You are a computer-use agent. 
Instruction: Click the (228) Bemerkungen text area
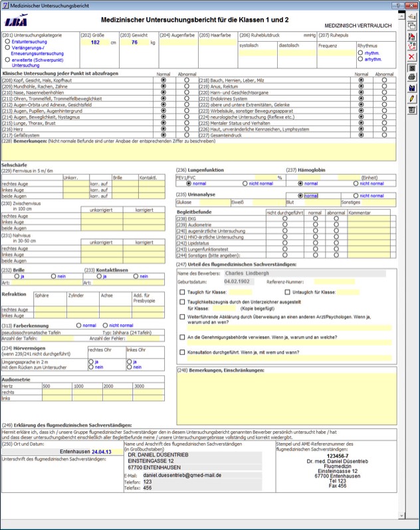click(x=199, y=152)
